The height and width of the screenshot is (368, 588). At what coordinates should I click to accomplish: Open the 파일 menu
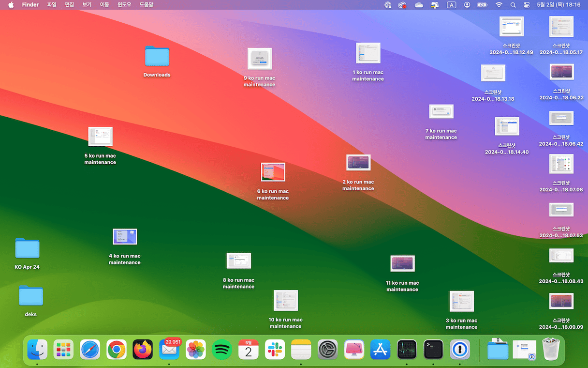point(52,5)
